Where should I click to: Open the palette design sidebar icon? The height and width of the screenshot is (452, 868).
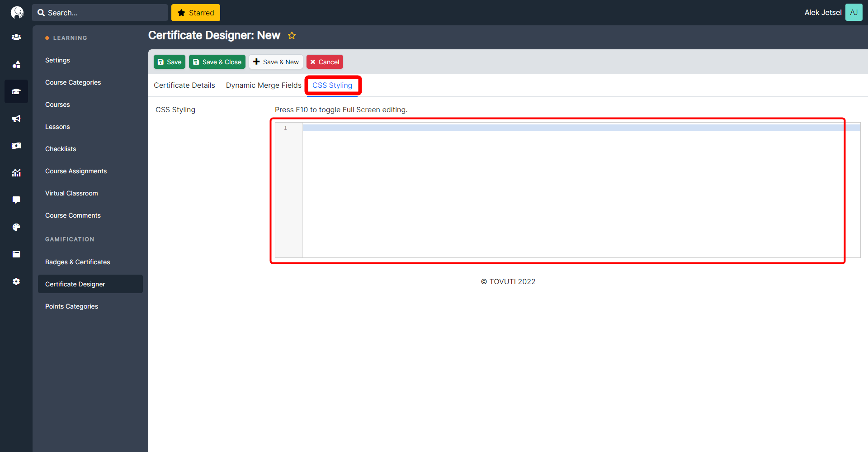16,227
